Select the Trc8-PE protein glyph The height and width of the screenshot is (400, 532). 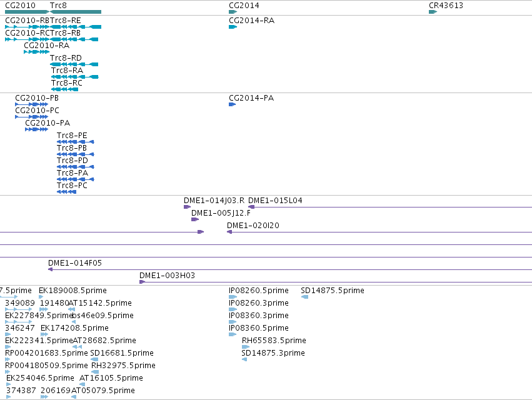click(75, 142)
